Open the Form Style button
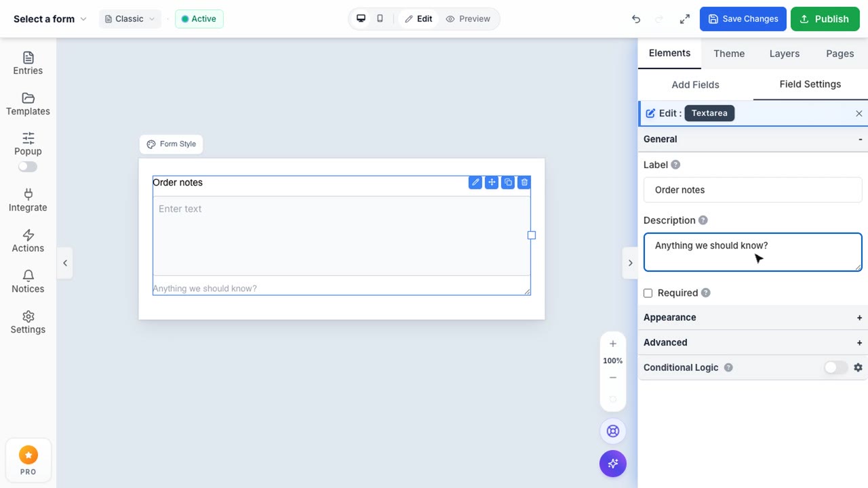Screen dimensions: 868x488 pyautogui.click(x=172, y=144)
